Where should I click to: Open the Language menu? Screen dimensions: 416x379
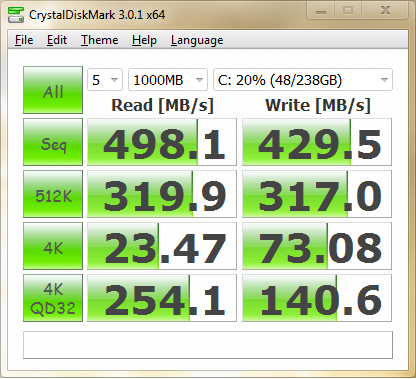coord(197,40)
